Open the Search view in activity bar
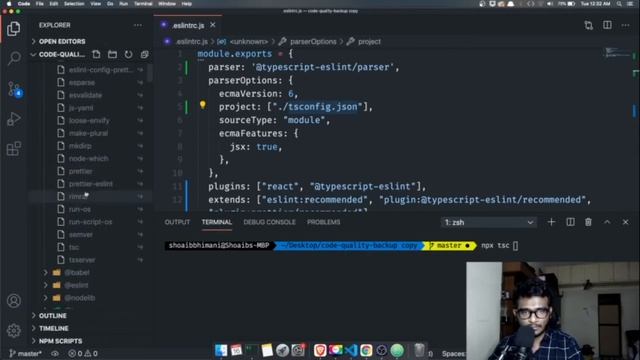The height and width of the screenshot is (360, 640). click(14, 58)
